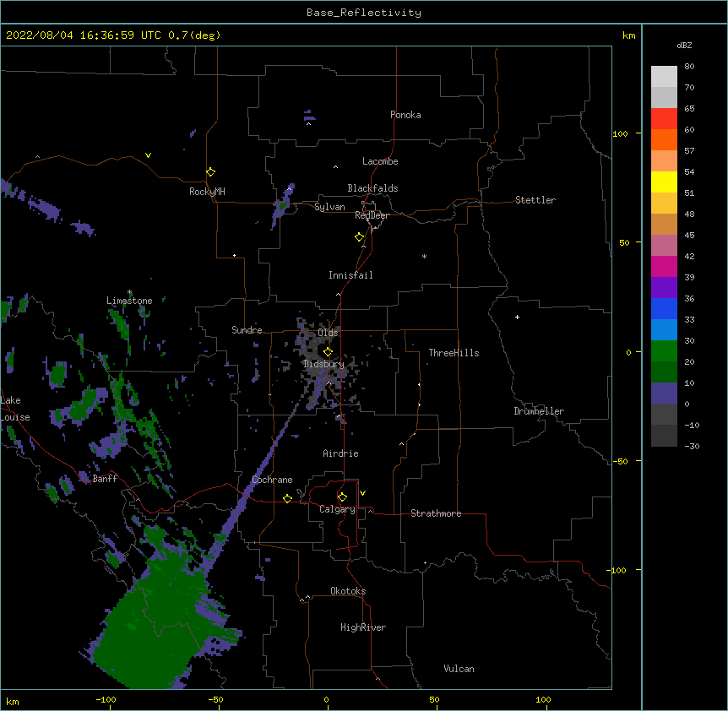
Task: Click the ThreeHills label
Action: pos(454,353)
